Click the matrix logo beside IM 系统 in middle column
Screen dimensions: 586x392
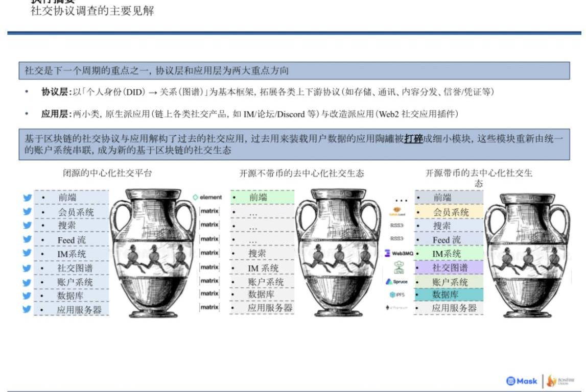(209, 267)
